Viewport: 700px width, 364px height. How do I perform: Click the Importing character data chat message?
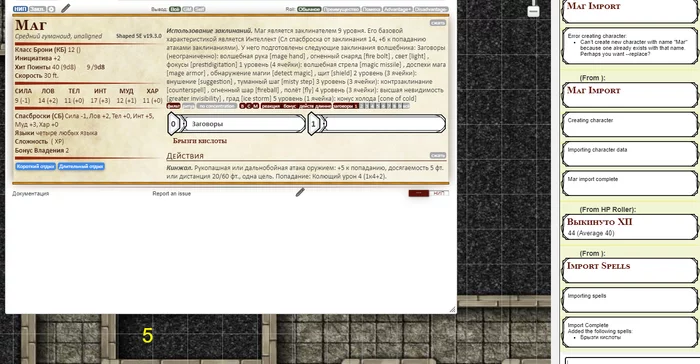click(x=629, y=154)
